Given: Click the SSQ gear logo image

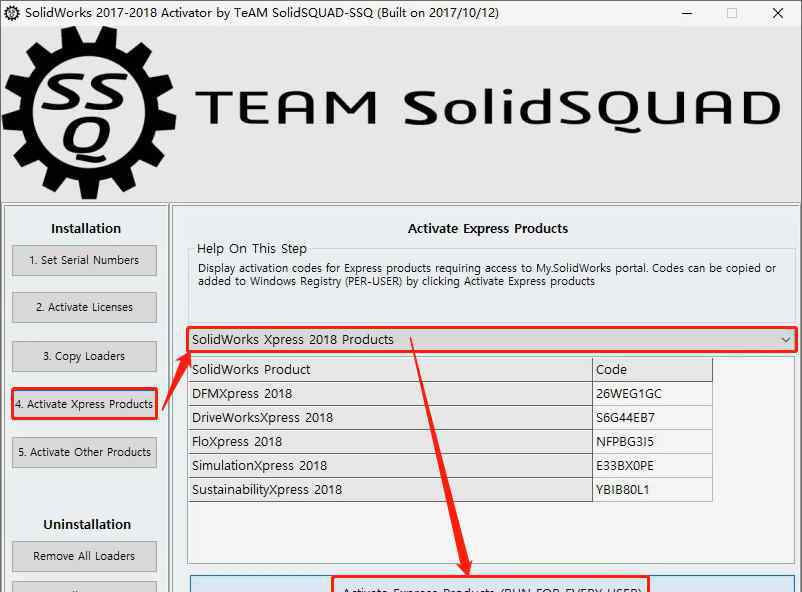Looking at the screenshot, I should (89, 113).
